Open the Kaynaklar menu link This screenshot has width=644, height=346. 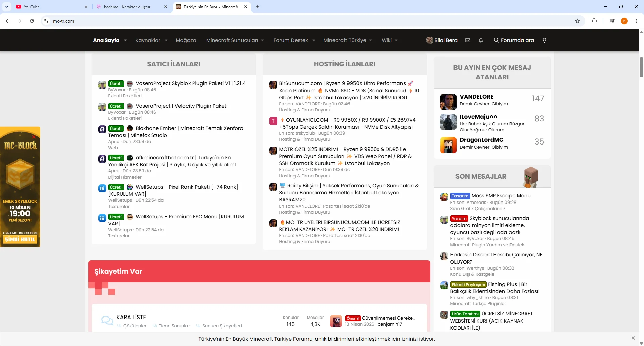click(x=148, y=40)
